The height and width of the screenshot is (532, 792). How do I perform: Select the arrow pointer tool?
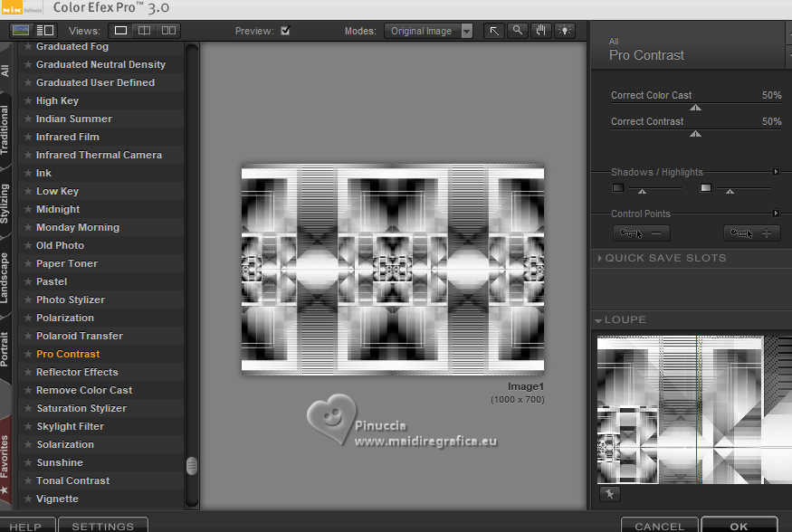coord(494,31)
